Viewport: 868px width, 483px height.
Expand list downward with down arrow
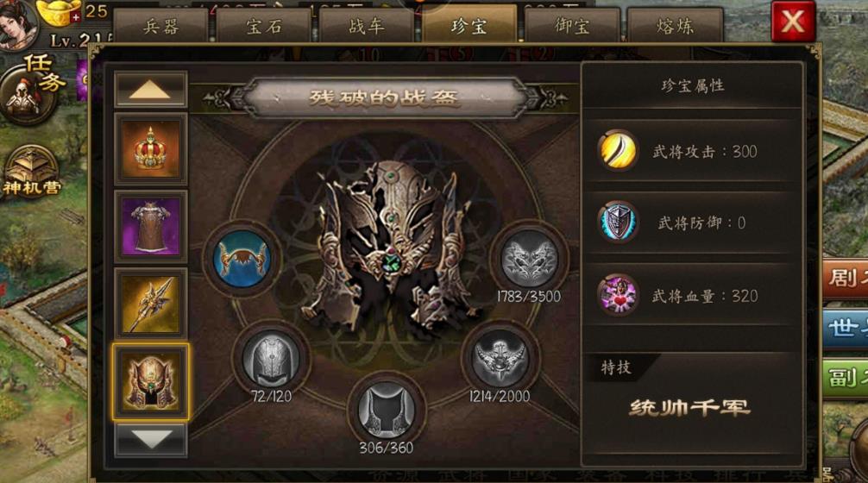point(151,441)
